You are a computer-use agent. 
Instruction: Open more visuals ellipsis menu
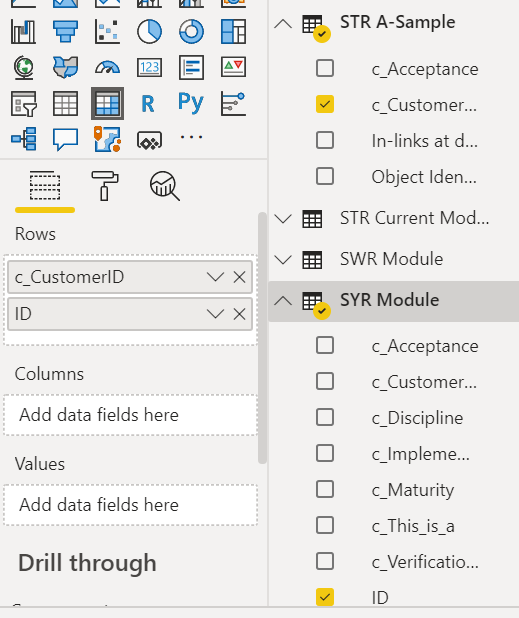coord(192,137)
